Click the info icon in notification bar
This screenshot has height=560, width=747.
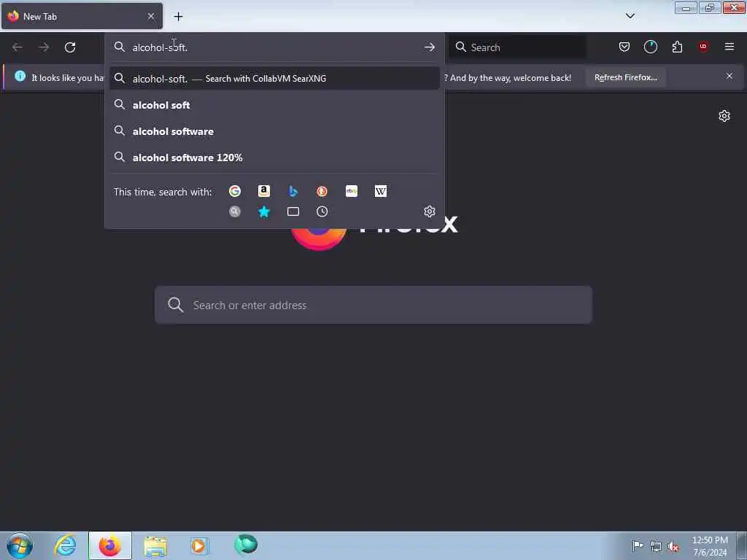click(20, 76)
